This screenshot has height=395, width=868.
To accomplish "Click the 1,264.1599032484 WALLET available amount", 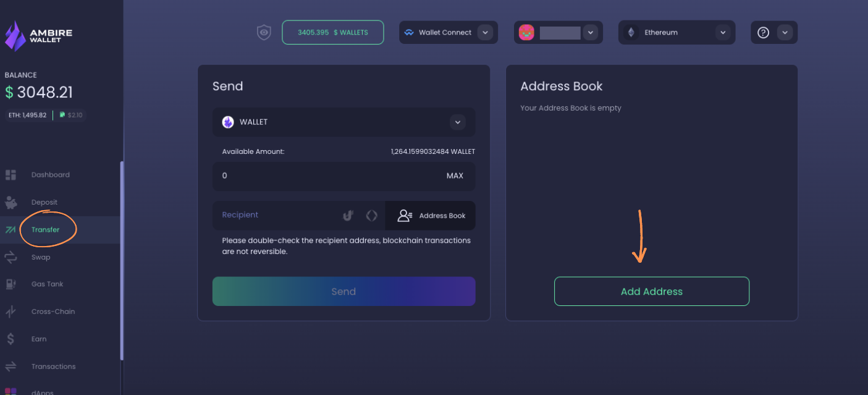I will pyautogui.click(x=433, y=151).
